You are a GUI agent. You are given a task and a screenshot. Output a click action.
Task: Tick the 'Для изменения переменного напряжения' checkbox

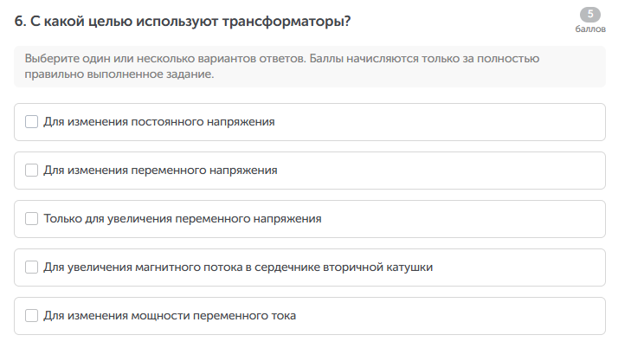tap(32, 171)
